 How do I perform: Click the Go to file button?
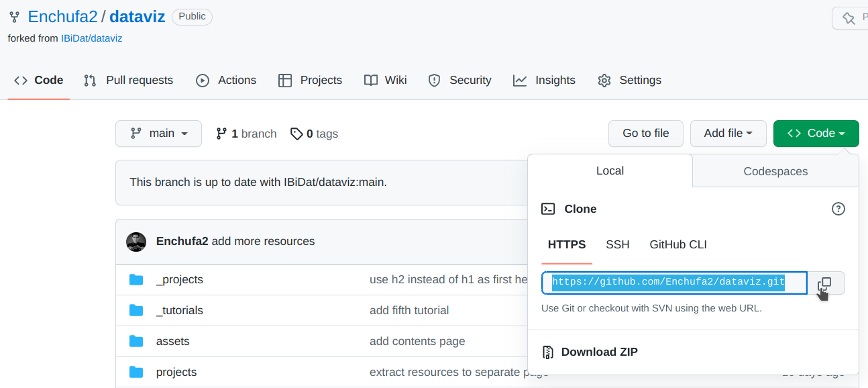click(645, 134)
